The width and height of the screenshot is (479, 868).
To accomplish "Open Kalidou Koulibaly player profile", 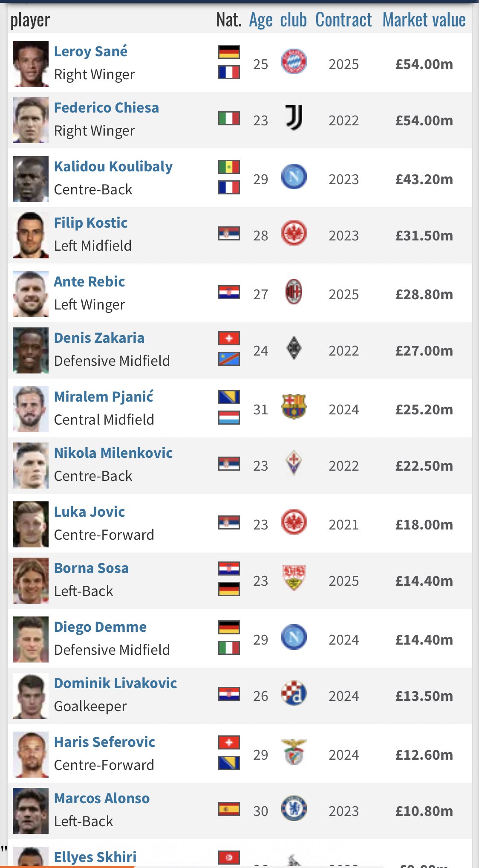I will click(113, 166).
